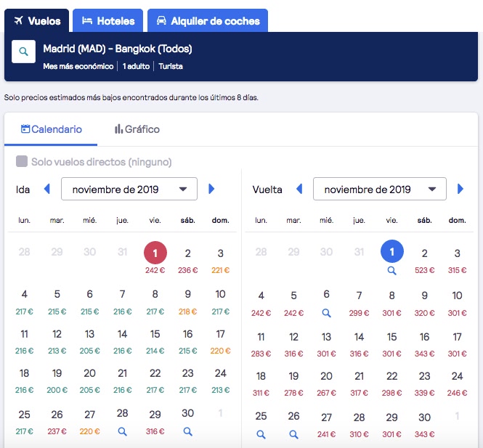Choose Vuelta day 24 at 246 €

457,383
